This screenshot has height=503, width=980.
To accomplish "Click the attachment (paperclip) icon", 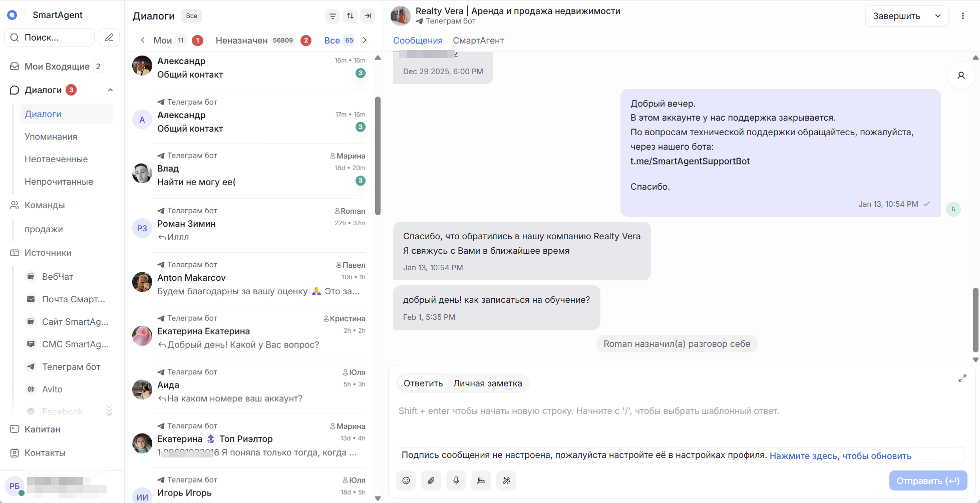I will click(x=431, y=480).
